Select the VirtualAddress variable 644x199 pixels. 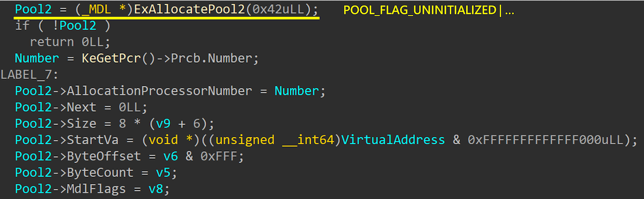(393, 140)
